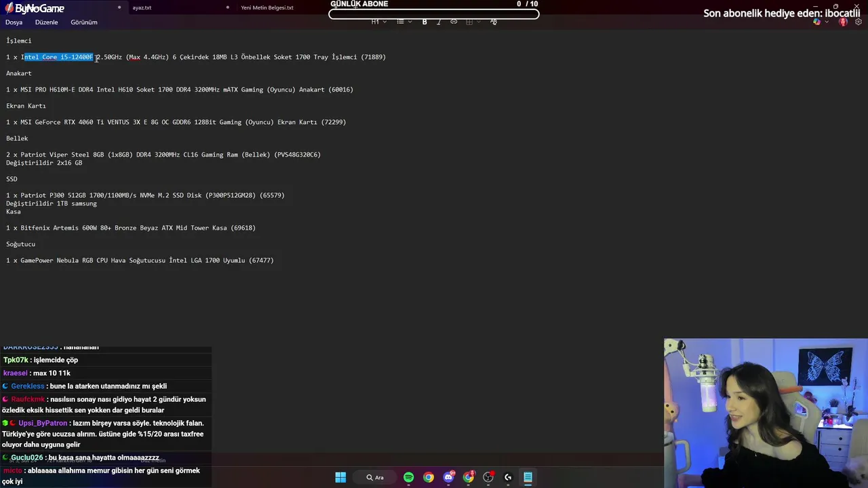Open the list style dropdown

pyautogui.click(x=404, y=22)
